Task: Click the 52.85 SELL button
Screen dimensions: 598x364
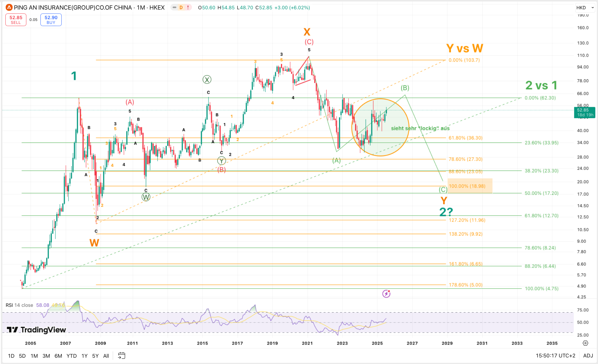Action: tap(16, 20)
